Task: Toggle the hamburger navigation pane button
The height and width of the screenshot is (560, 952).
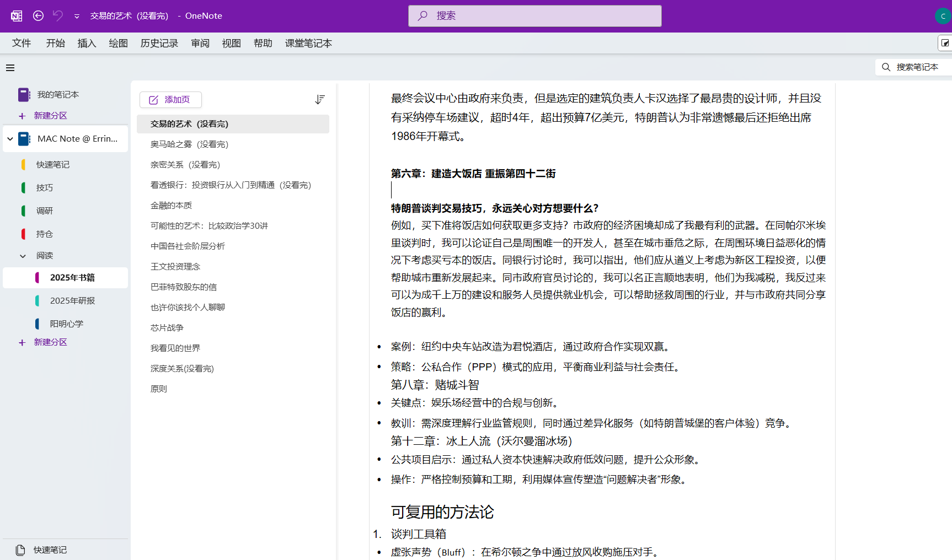Action: coord(10,68)
